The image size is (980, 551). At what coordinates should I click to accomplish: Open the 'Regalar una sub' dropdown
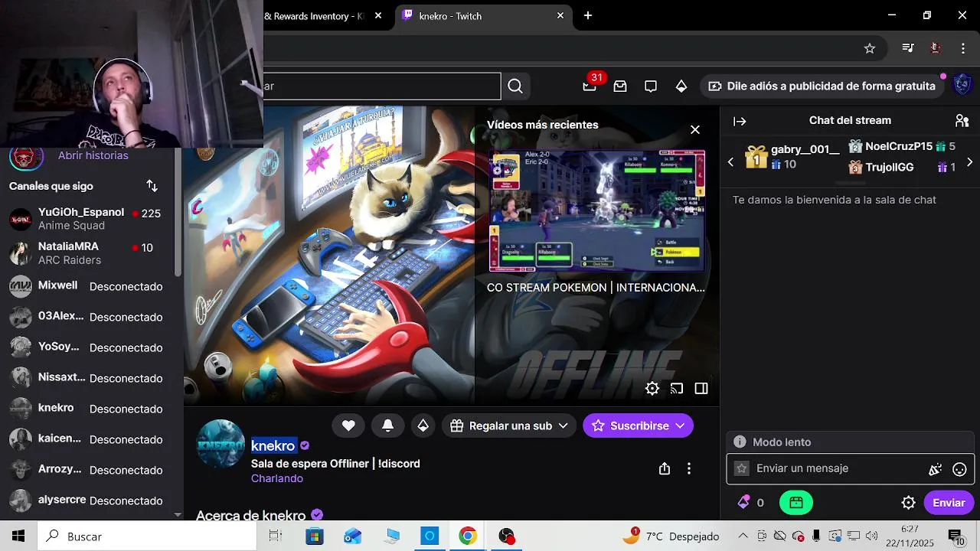click(509, 425)
